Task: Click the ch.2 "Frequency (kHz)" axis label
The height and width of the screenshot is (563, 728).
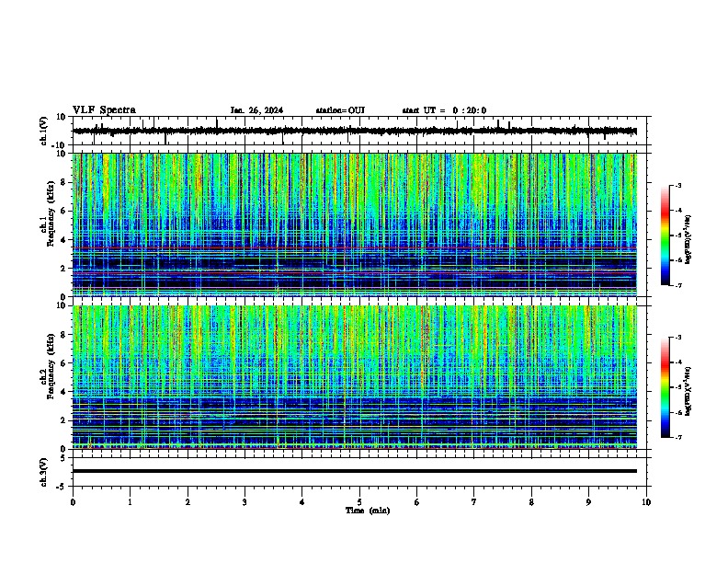Action: click(x=51, y=366)
